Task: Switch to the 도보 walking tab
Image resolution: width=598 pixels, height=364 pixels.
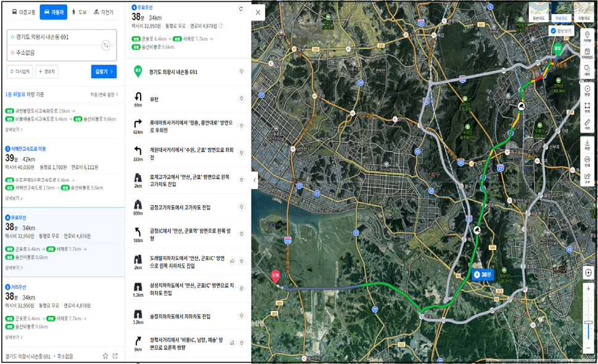Action: [78, 12]
